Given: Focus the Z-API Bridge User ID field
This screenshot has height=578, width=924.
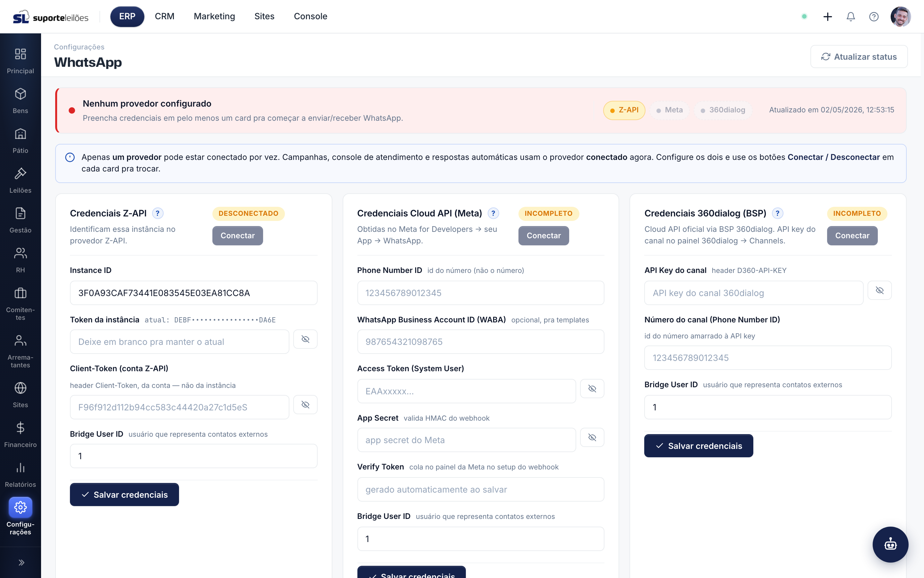Looking at the screenshot, I should click(x=193, y=456).
